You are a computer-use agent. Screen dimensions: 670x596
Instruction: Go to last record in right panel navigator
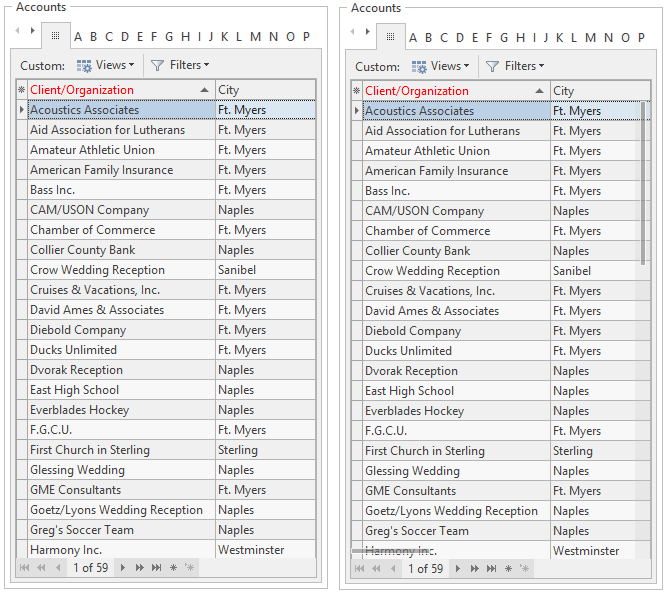(491, 569)
